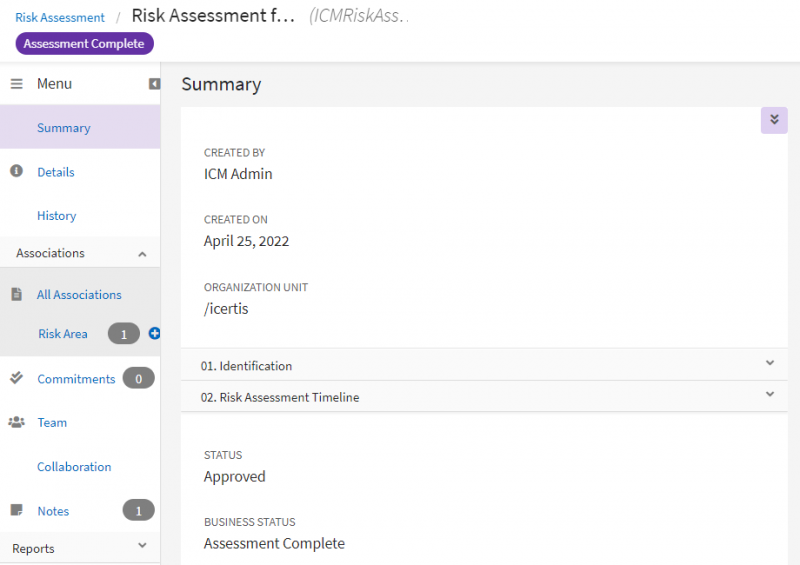Click the /icertis organization unit value

click(226, 309)
